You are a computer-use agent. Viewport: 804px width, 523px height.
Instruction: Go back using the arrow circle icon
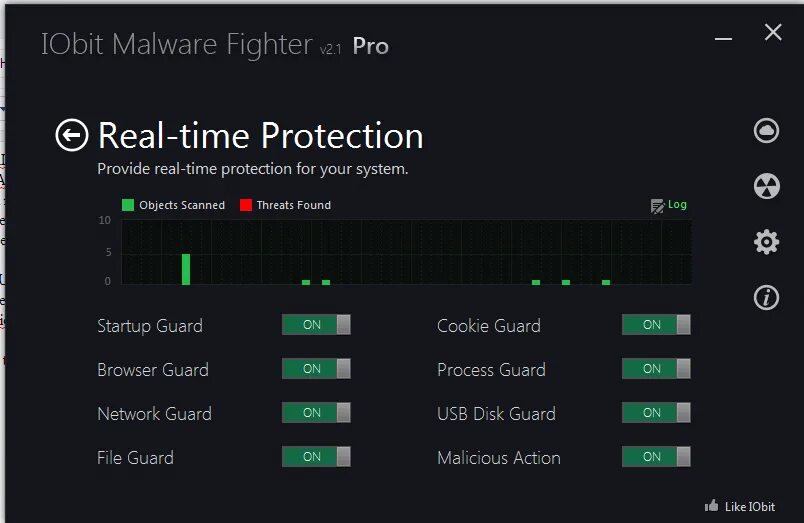click(x=72, y=135)
